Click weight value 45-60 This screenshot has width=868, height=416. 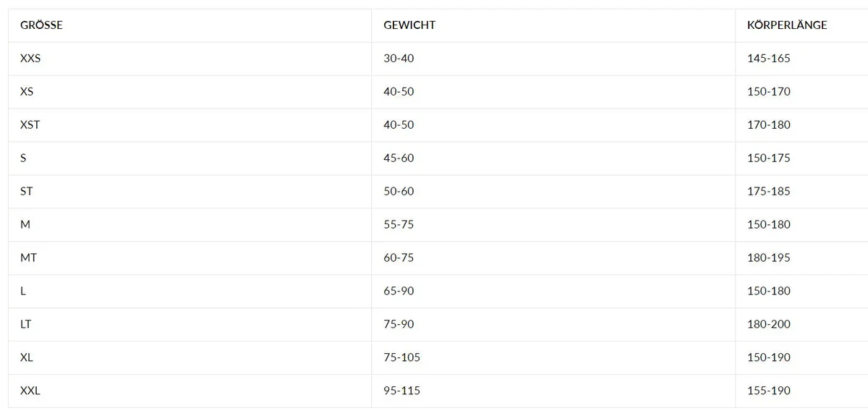click(x=399, y=158)
